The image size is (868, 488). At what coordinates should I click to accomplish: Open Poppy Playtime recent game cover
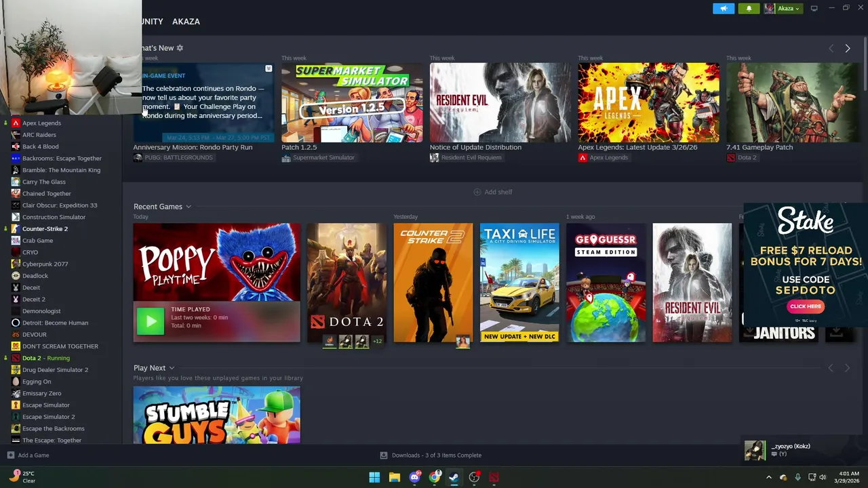click(x=216, y=262)
